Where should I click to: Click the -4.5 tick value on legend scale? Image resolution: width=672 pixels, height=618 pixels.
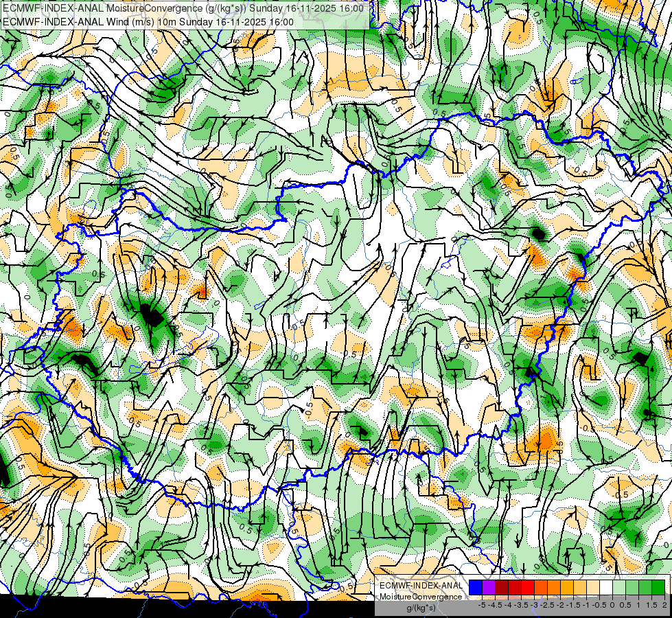coord(495,605)
